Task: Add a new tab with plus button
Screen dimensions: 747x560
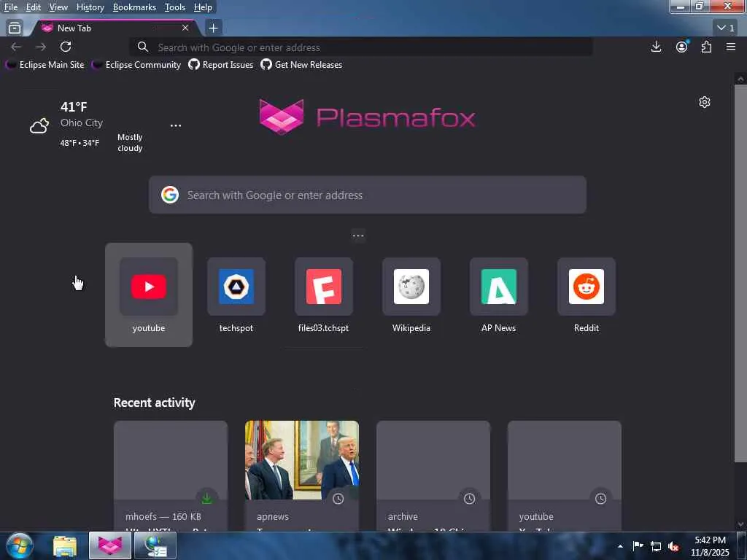Action: pos(214,28)
